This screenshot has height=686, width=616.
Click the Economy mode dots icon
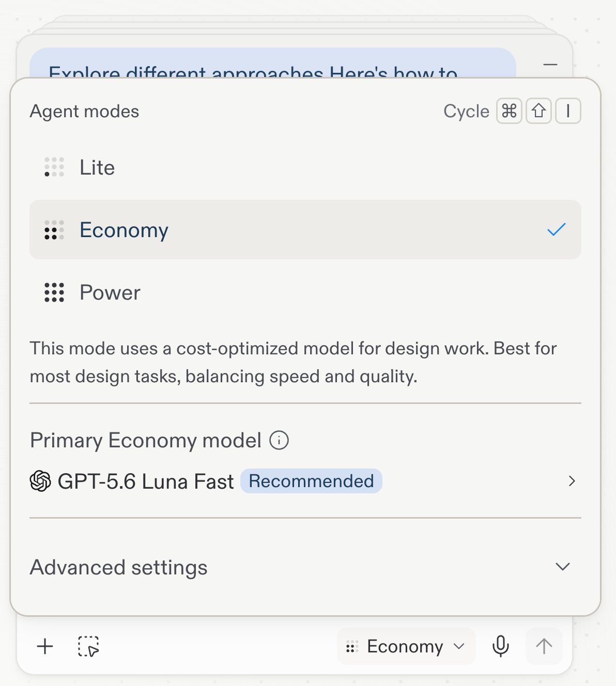coord(54,230)
